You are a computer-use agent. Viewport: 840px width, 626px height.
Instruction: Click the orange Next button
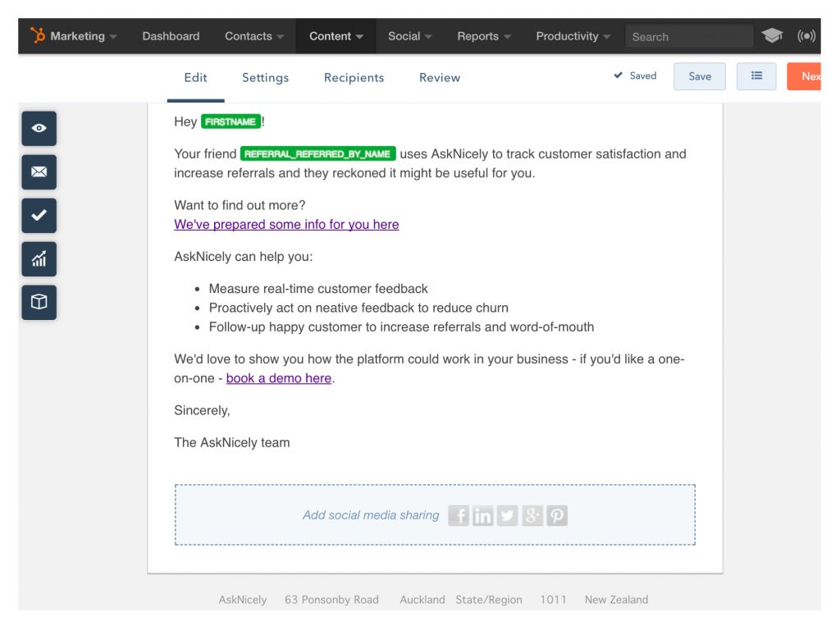pos(804,76)
